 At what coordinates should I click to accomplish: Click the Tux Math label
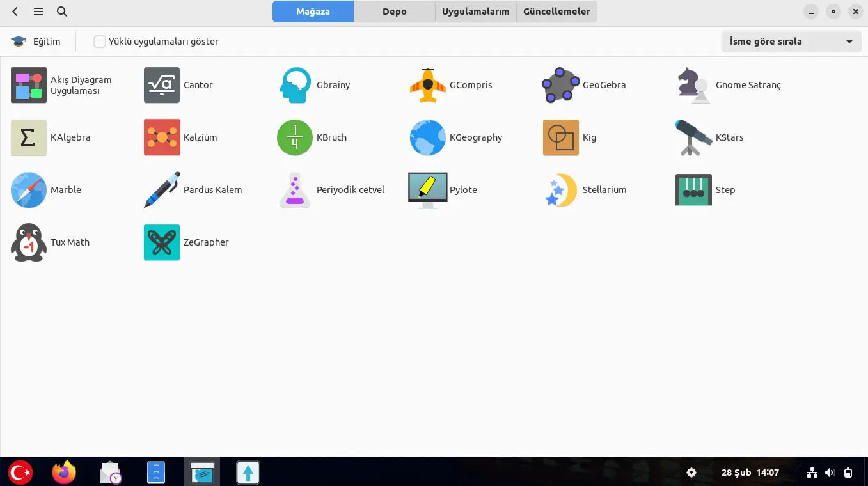[70, 242]
